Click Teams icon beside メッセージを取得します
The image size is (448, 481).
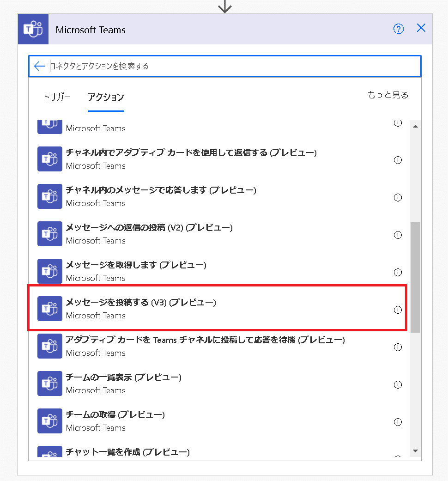[50, 271]
